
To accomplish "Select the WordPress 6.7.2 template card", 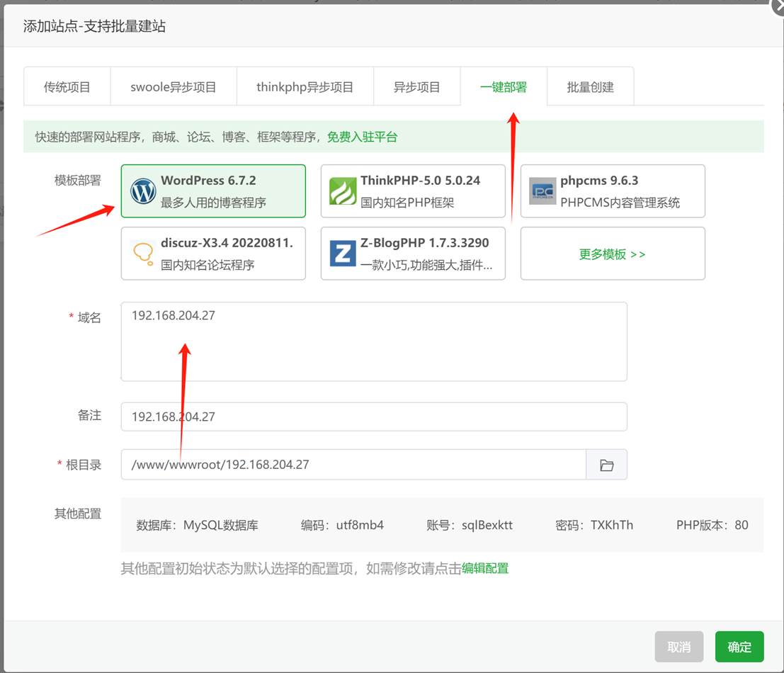I will point(213,191).
